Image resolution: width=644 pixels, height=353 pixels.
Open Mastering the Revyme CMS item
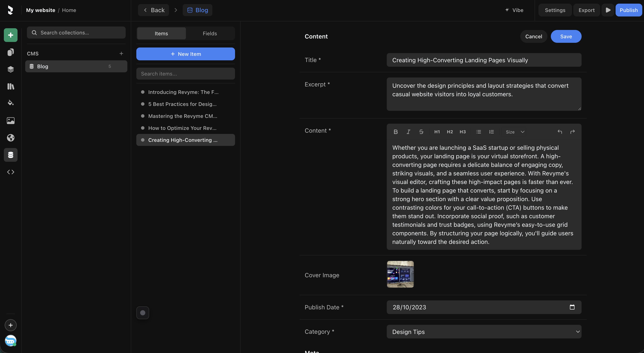[185, 116]
